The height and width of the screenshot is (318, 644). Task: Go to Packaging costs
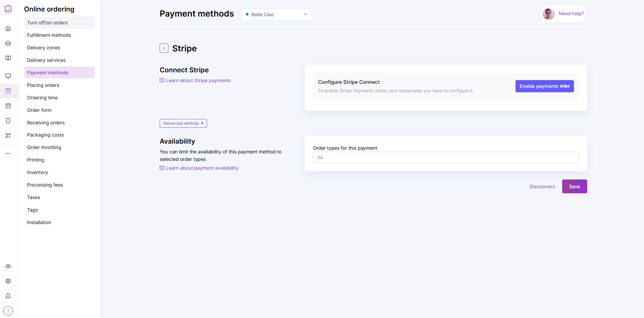click(x=60, y=135)
